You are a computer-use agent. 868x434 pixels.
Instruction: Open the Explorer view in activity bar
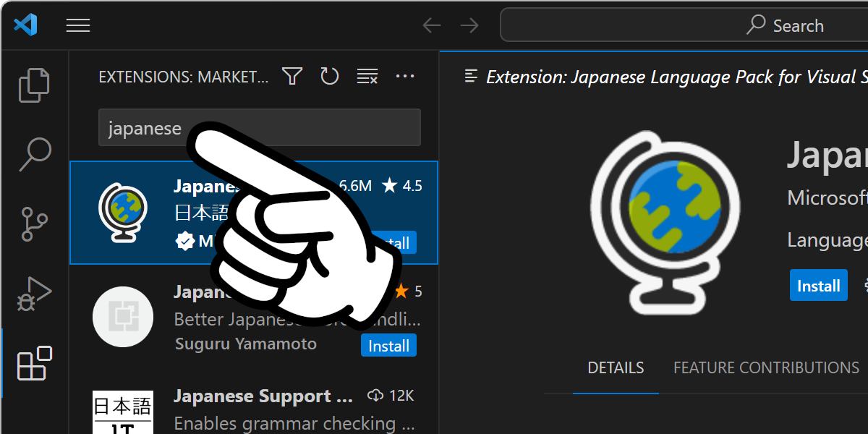34,85
